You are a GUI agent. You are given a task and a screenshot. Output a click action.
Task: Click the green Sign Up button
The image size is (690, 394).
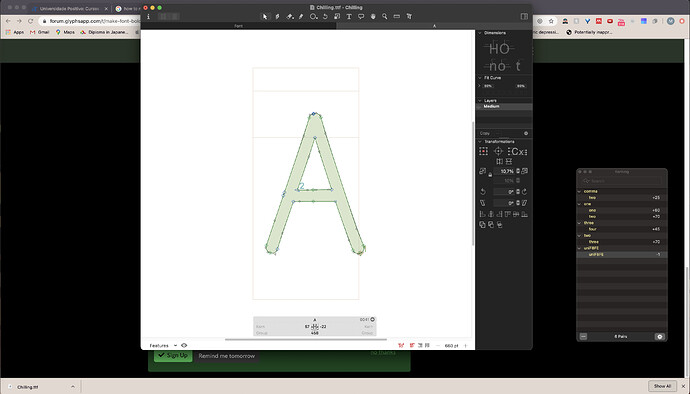[173, 355]
